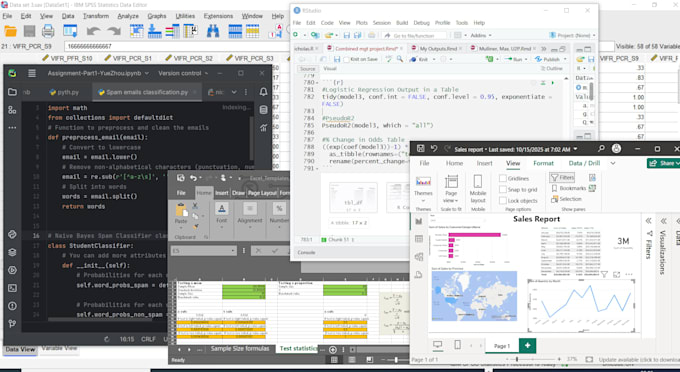680x372 pixels.
Task: Open the PyCharm structure tool icon
Action: pos(12,110)
